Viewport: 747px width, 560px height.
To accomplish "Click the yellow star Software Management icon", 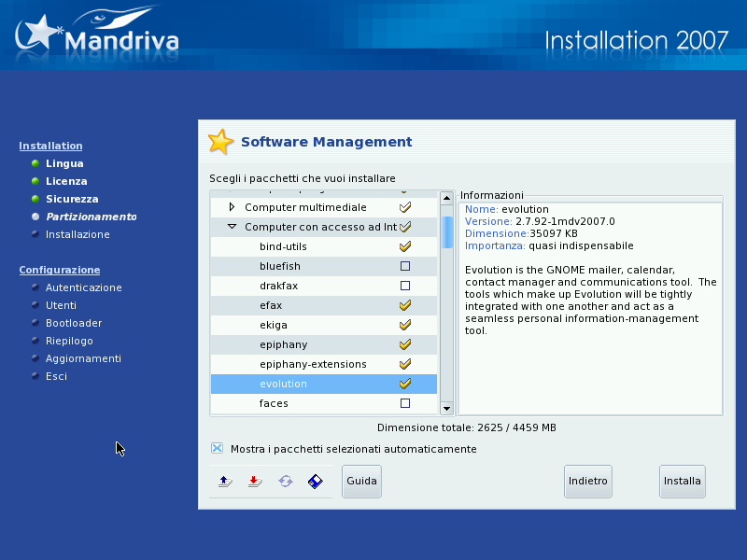I will pyautogui.click(x=220, y=142).
